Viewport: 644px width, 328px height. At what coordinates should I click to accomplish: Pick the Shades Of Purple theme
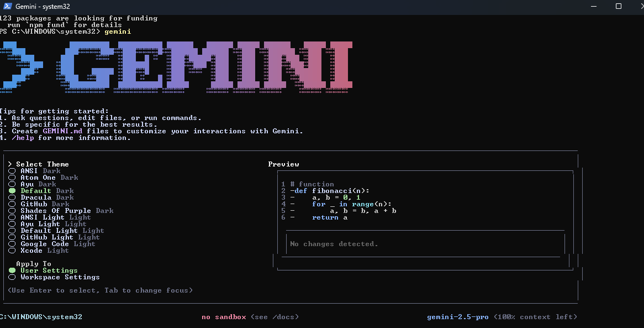point(61,210)
